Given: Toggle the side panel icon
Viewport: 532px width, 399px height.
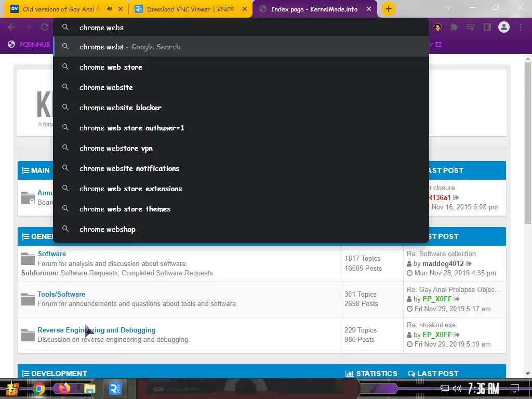Looking at the screenshot, I should [487, 27].
